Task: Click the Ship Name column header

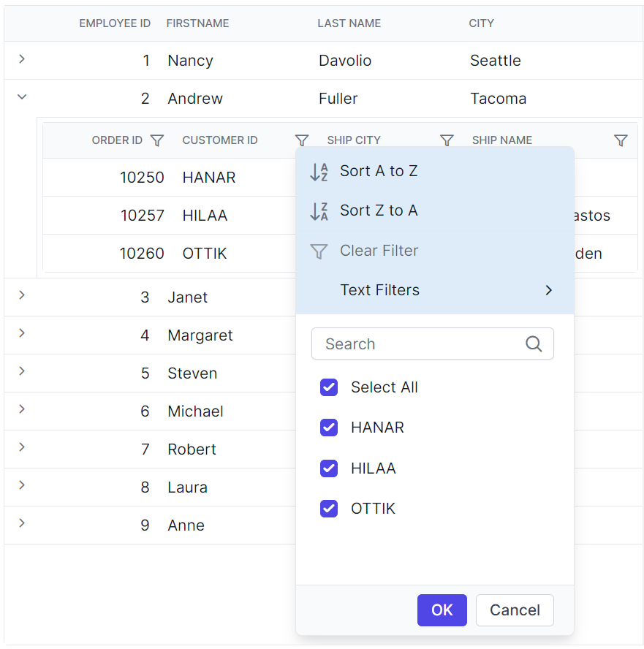Action: (x=502, y=140)
